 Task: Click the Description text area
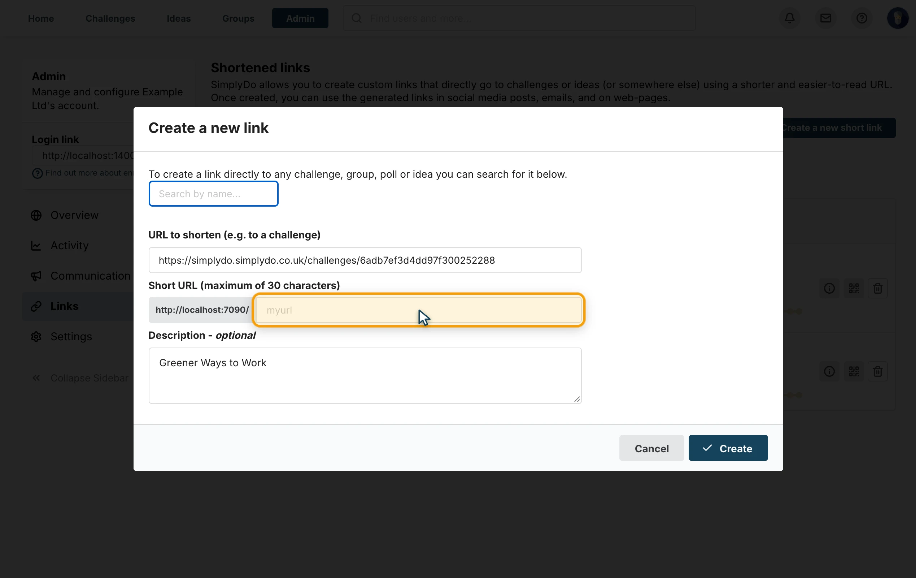[x=365, y=375]
